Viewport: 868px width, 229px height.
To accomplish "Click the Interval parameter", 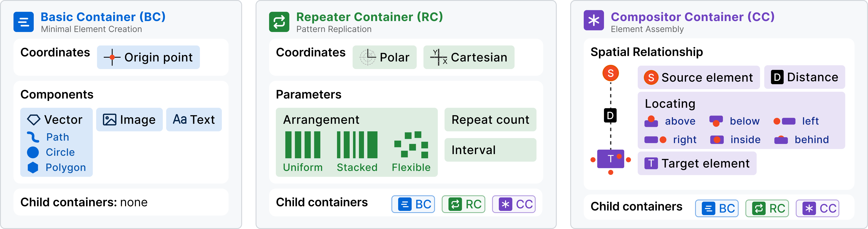I will click(490, 150).
